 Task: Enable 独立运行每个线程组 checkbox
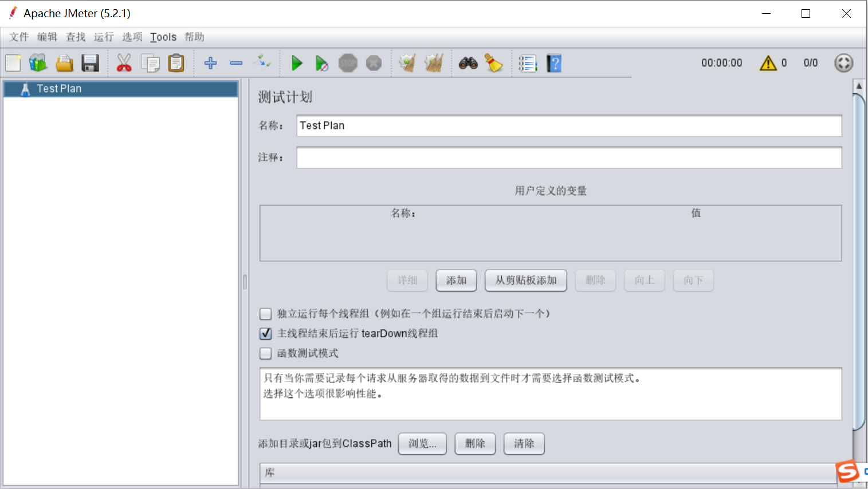265,314
